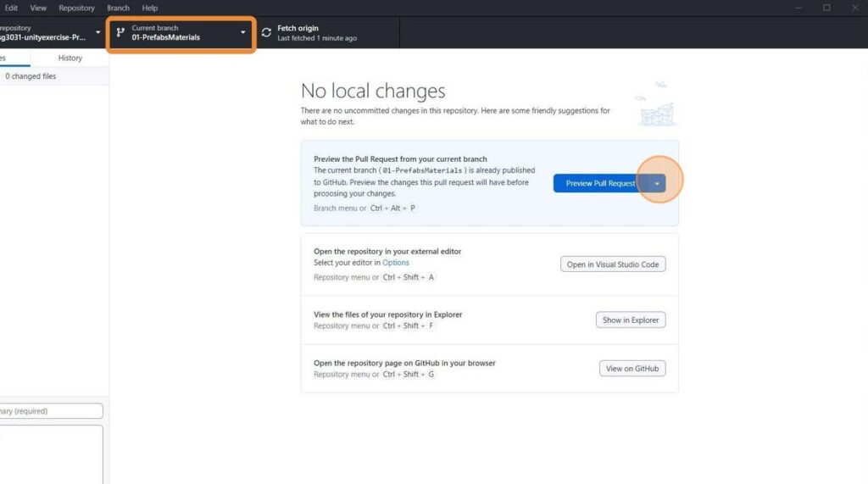Click the View on GitHub button
The image size is (868, 484).
[x=632, y=368]
